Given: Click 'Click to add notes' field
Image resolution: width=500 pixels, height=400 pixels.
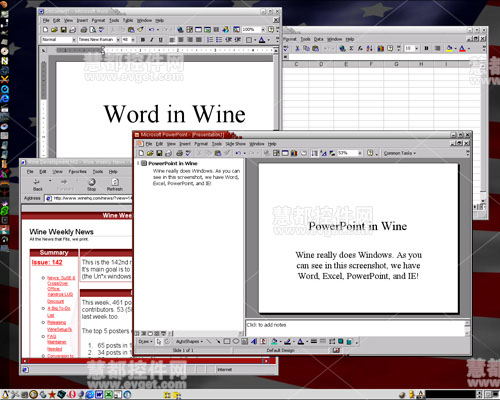Looking at the screenshot, I should 355,328.
